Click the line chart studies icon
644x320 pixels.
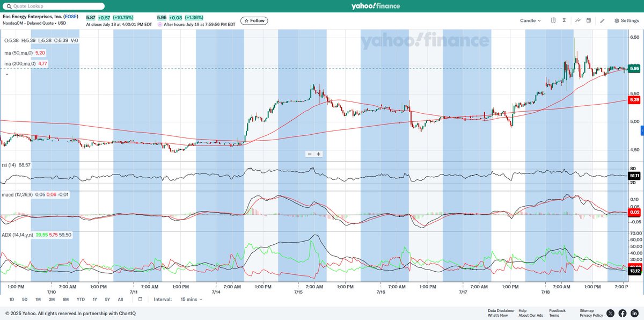coord(578,20)
